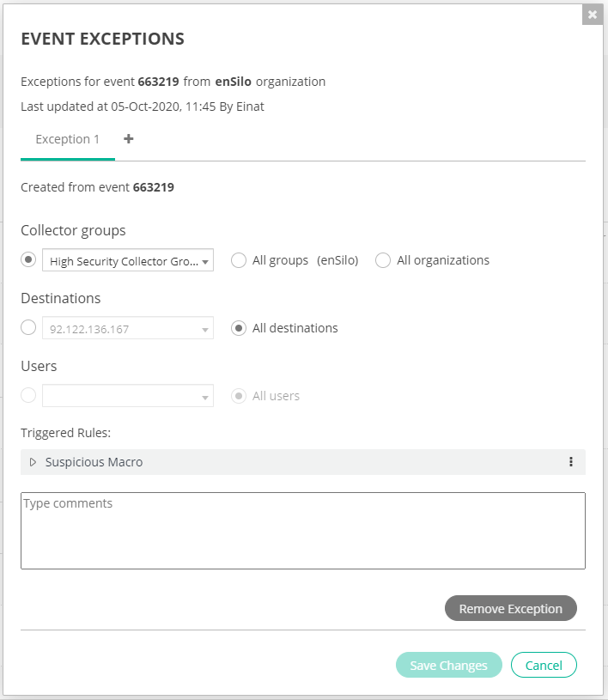Open the 92.122.136.167 destinations dropdown
Image resolution: width=608 pixels, height=700 pixels.
[x=128, y=328]
